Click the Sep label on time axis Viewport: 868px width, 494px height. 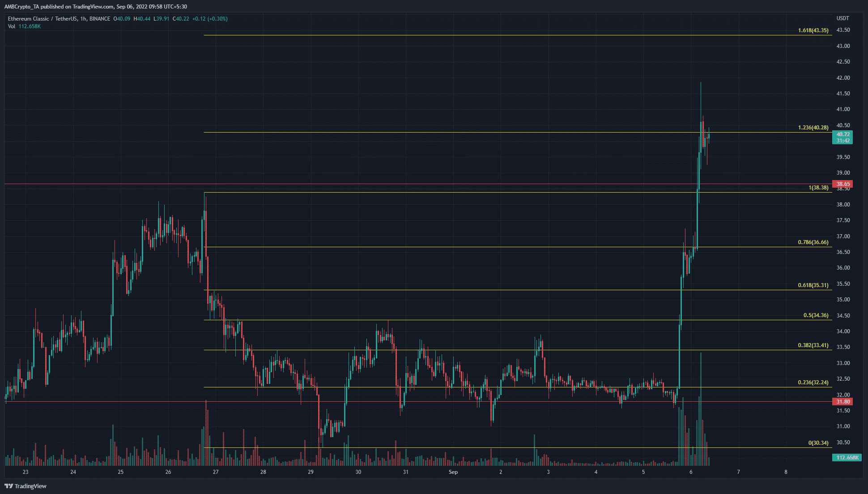point(453,472)
